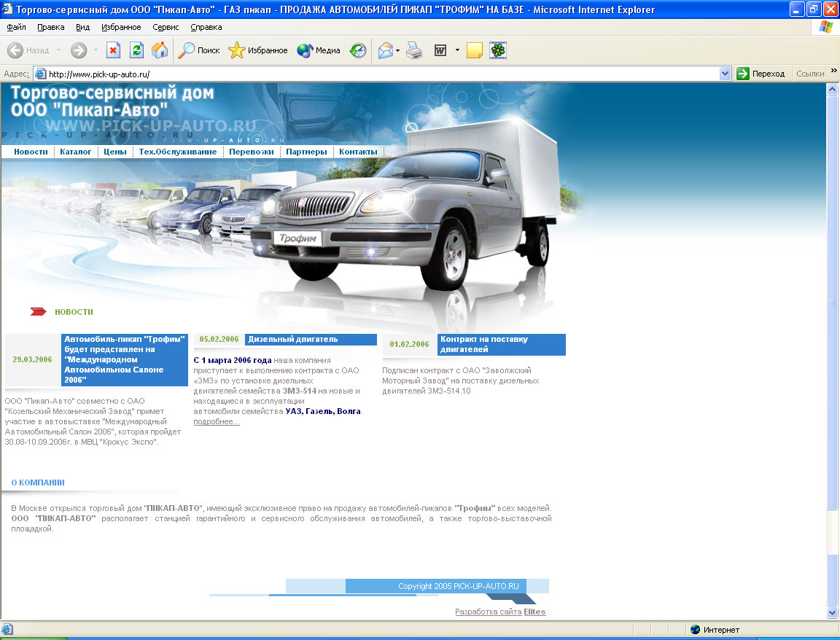Open the dropdown next to the Word edit icon
This screenshot has height=640, width=840.
457,50
